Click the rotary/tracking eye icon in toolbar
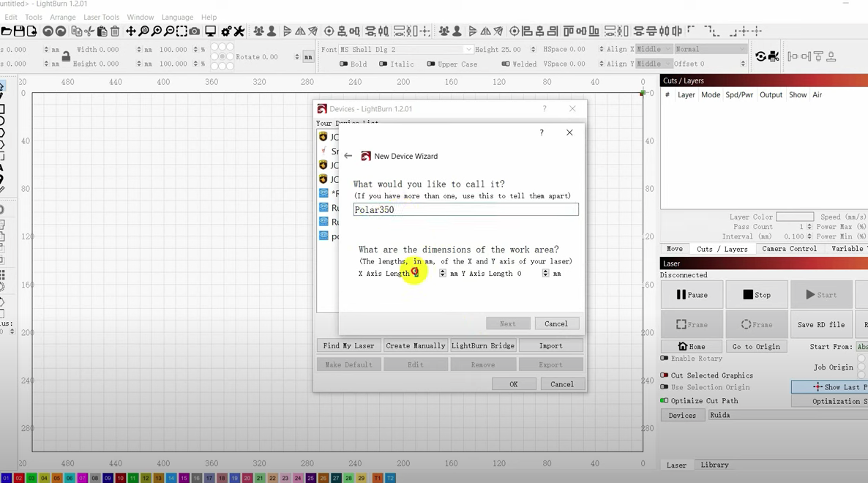This screenshot has height=483, width=868. 760,56
